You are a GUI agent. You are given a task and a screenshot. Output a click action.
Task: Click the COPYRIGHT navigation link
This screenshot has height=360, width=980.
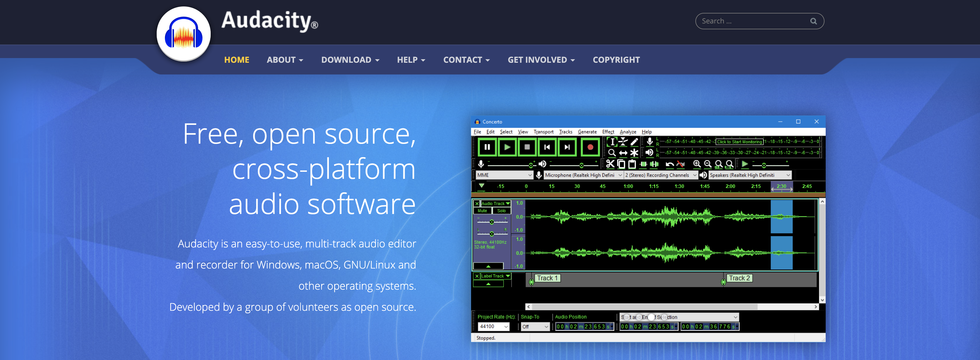616,60
